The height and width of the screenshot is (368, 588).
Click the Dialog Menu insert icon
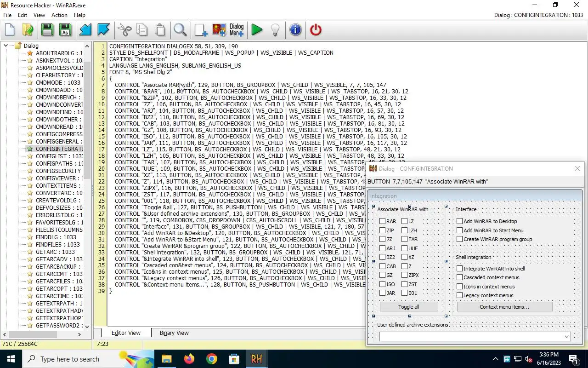(237, 30)
